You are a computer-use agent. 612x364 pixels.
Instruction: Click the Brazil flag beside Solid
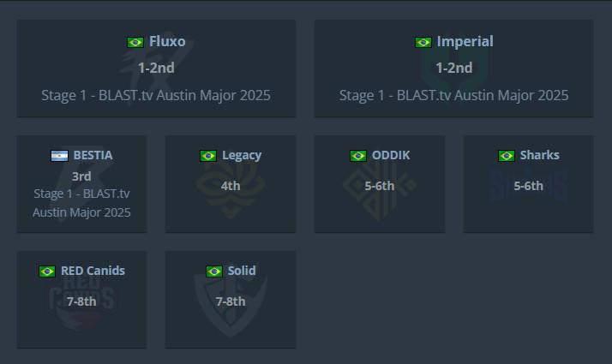pos(214,272)
